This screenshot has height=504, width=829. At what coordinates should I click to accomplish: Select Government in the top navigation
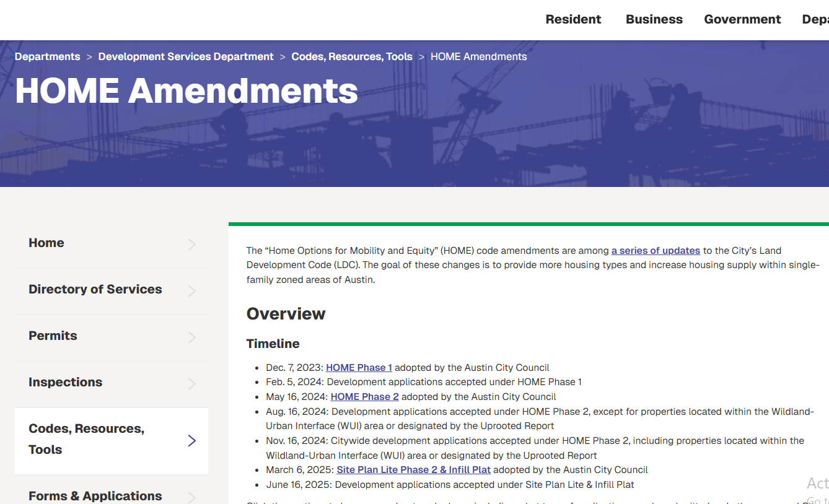(742, 19)
